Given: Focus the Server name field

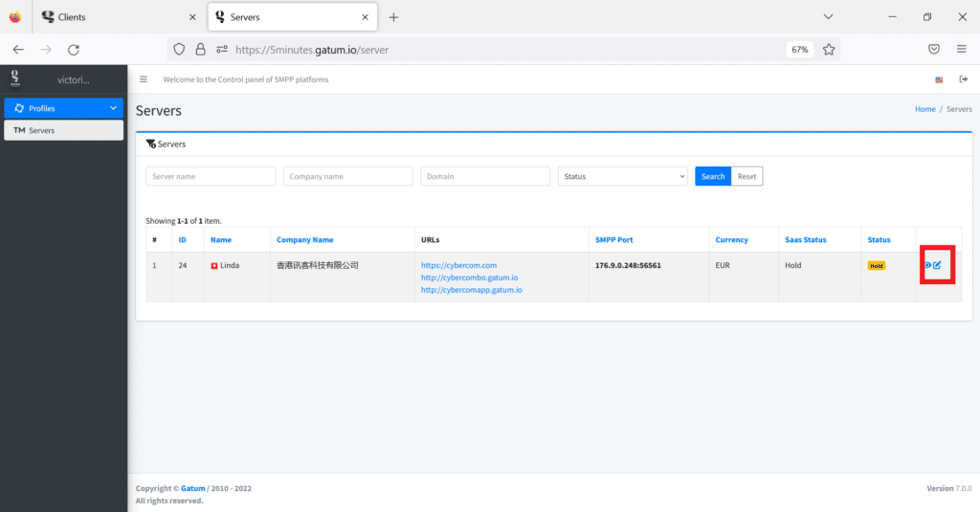Looking at the screenshot, I should point(211,176).
